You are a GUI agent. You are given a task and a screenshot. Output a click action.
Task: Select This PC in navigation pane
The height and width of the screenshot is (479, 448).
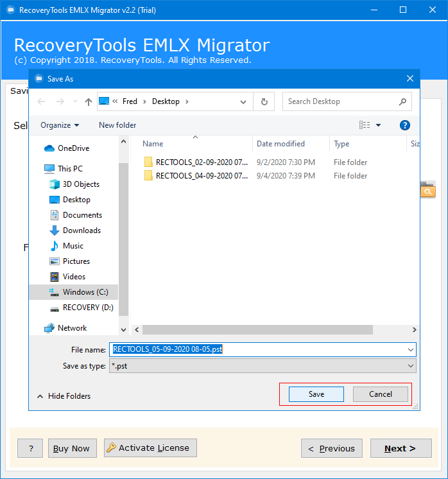tap(69, 169)
